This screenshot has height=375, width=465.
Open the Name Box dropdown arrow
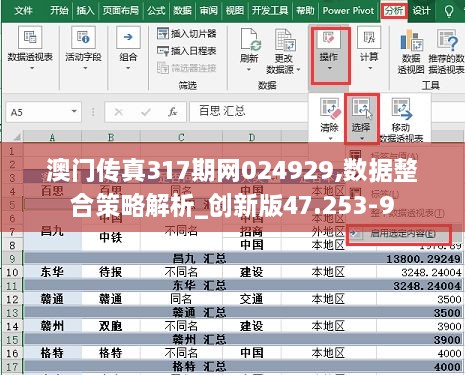coord(74,111)
